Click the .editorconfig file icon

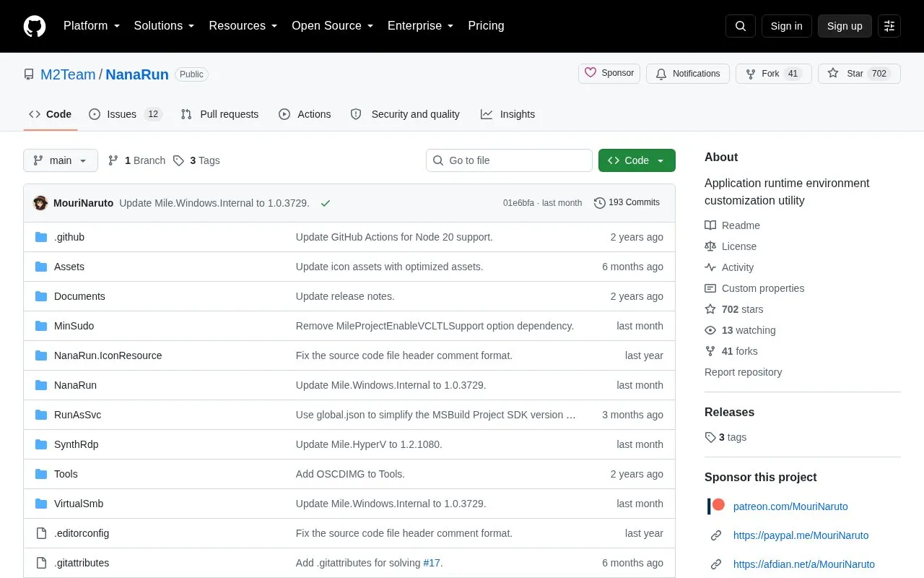(41, 533)
